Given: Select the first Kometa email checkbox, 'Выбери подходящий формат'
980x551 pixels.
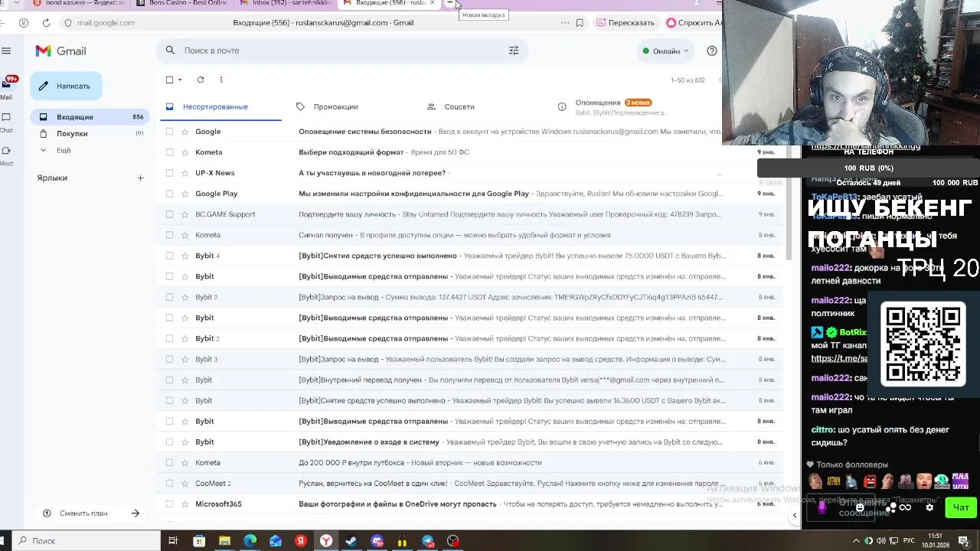Looking at the screenshot, I should (169, 152).
